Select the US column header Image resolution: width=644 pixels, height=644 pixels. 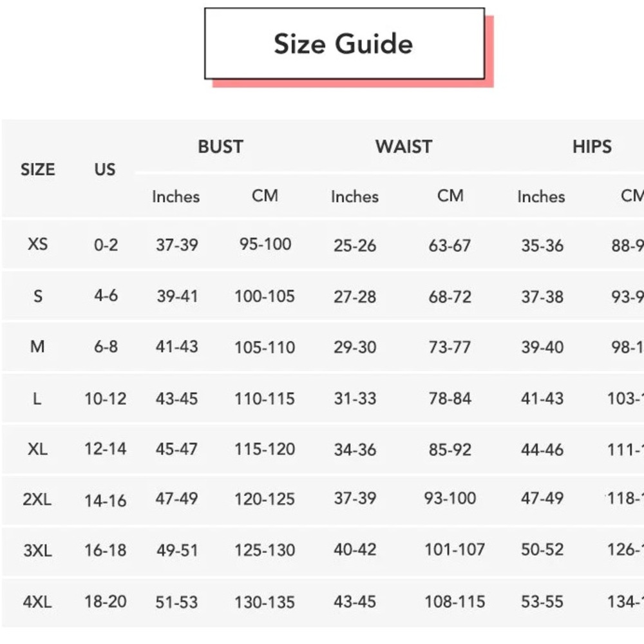105,170
